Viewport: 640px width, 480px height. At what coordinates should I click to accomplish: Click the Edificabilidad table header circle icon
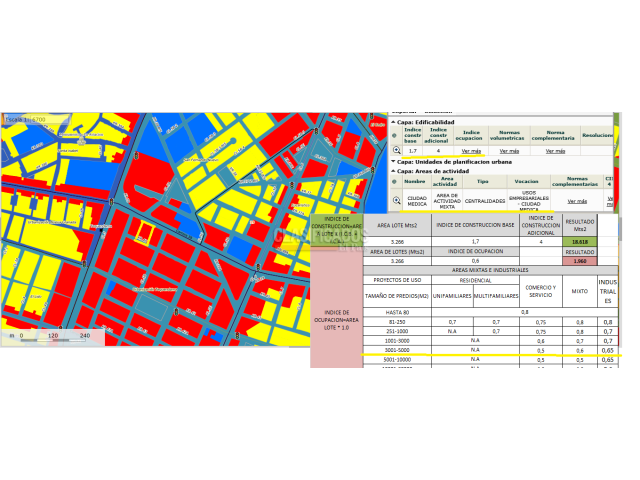click(394, 136)
